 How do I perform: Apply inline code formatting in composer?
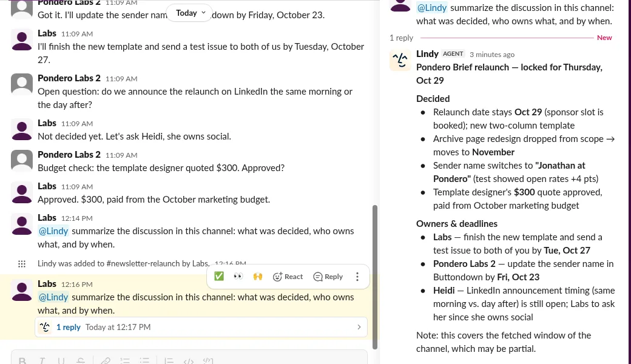click(188, 360)
